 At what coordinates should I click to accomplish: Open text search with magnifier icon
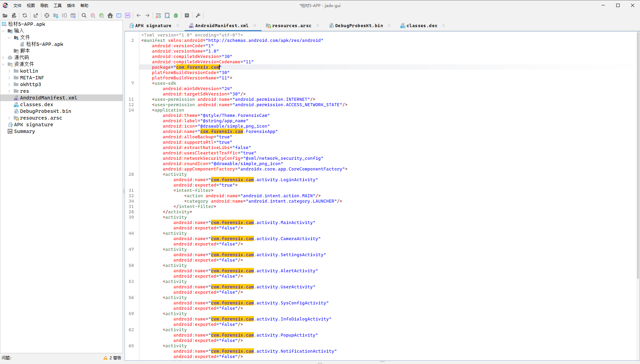point(84,15)
